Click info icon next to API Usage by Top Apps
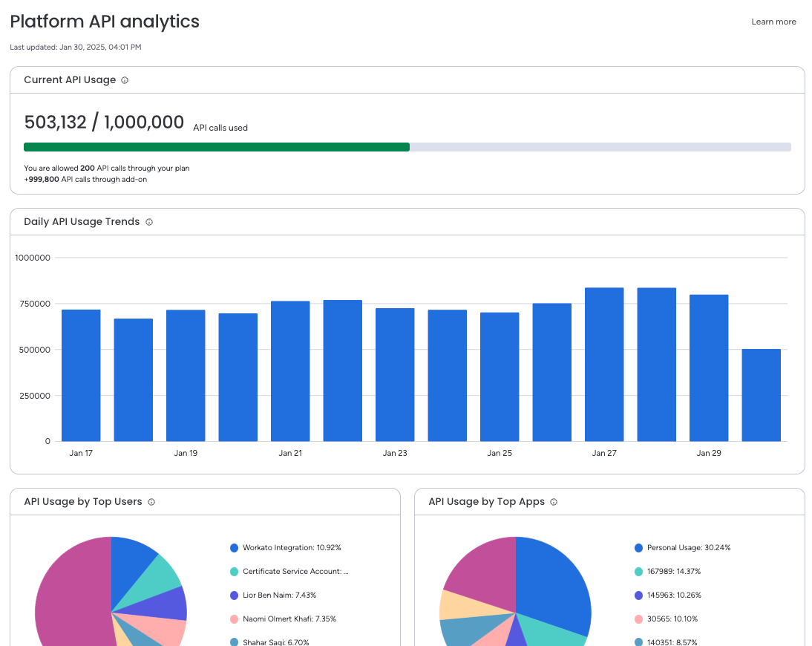812x646 pixels. click(554, 502)
